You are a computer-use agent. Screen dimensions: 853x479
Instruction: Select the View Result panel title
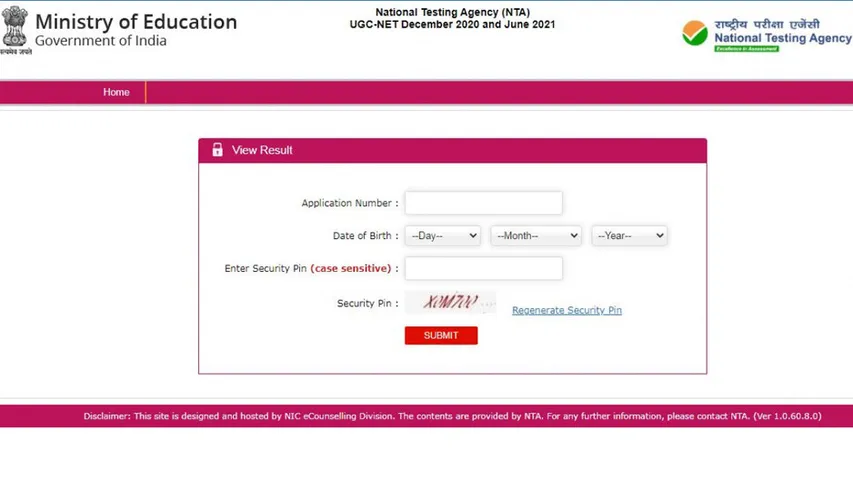(x=262, y=150)
